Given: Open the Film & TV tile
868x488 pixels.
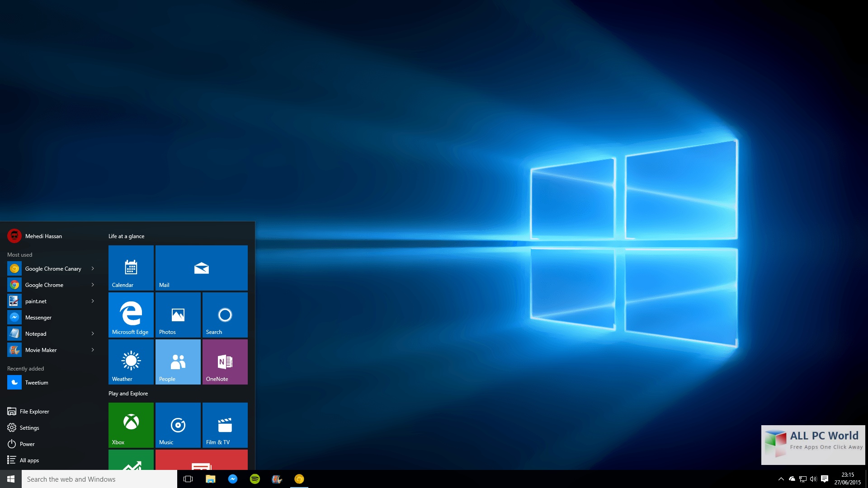Looking at the screenshot, I should [x=225, y=425].
